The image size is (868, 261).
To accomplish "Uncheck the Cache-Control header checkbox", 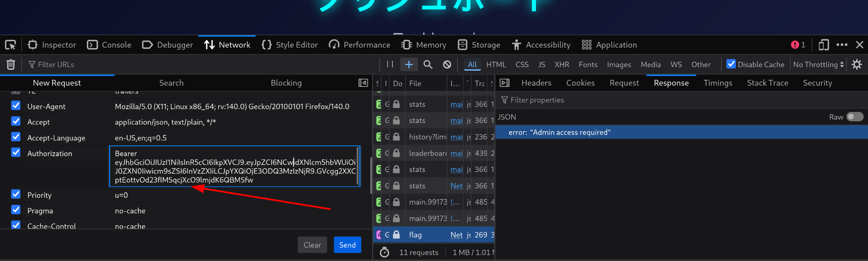I will [x=16, y=225].
